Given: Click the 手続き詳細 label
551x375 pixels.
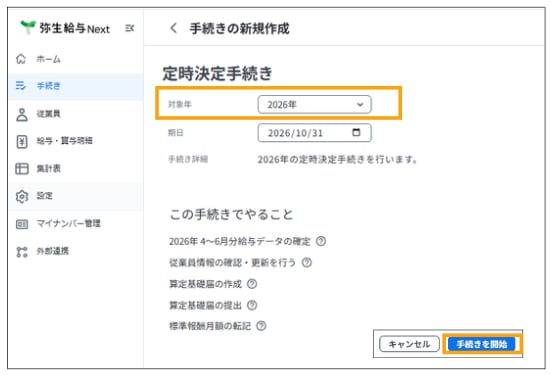Looking at the screenshot, I should click(x=188, y=159).
